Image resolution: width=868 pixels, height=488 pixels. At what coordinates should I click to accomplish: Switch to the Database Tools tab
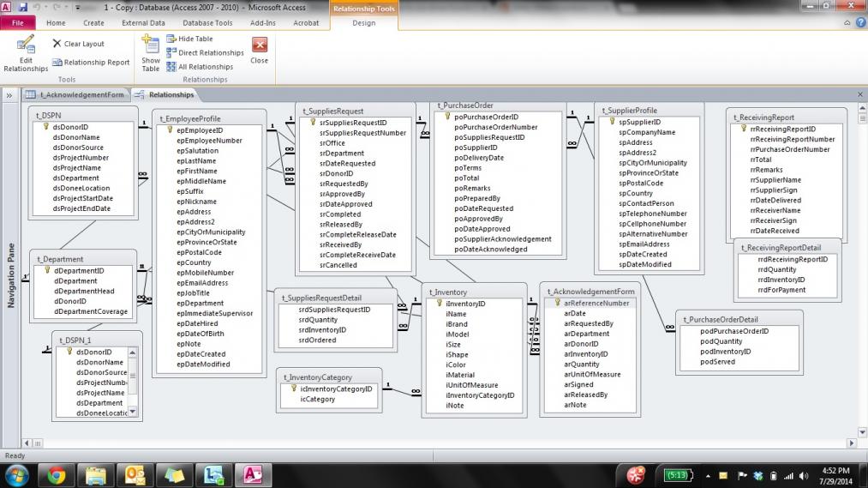207,23
